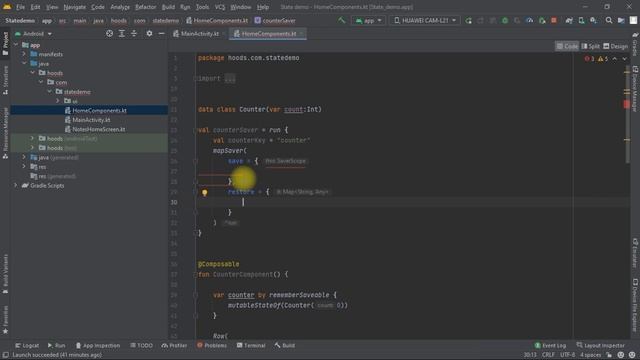Toggle the Build Variants stripe button
This screenshot has height=360, width=640.
5,273
